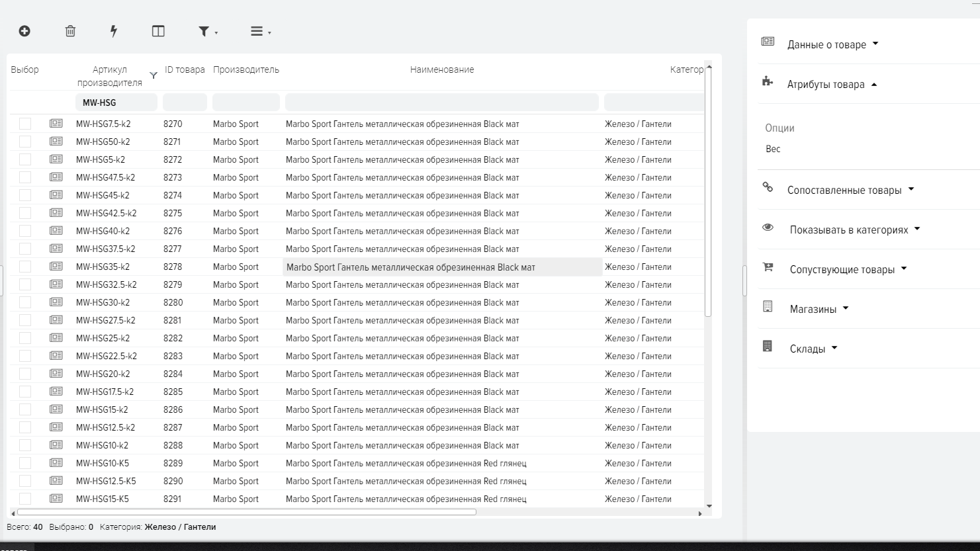Open the card icon for row MW-HSG7.5-k2
The height and width of the screenshot is (551, 980).
56,124
